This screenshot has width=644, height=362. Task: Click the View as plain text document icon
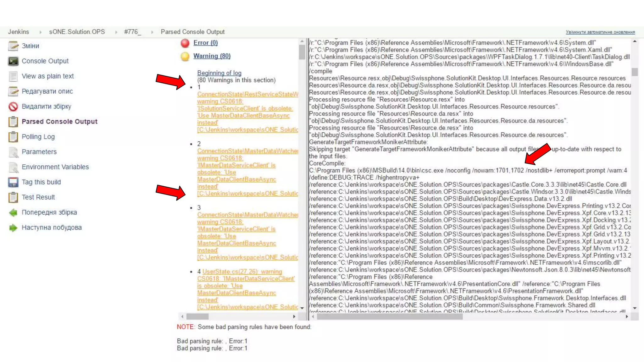[13, 76]
